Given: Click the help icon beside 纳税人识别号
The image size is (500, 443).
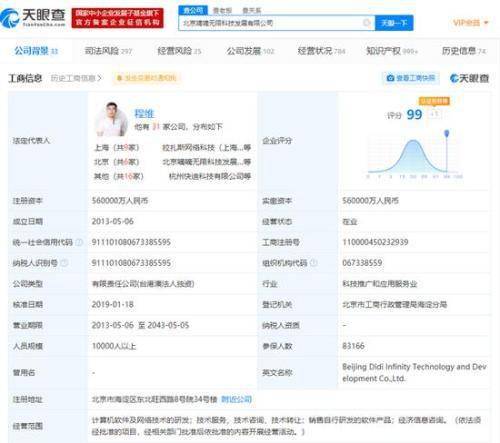Looking at the screenshot, I should pos(65,263).
